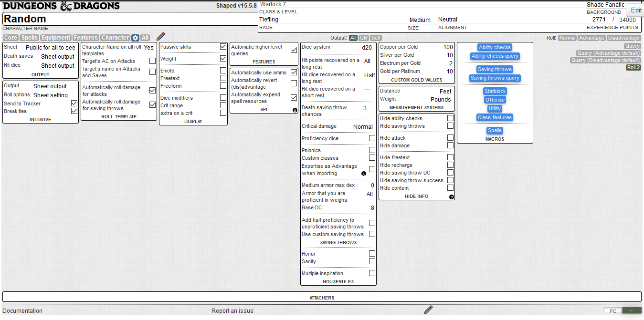Image resolution: width=644 pixels, height=320 pixels.
Task: Toggle the Weight display checkbox
Action: click(x=223, y=59)
